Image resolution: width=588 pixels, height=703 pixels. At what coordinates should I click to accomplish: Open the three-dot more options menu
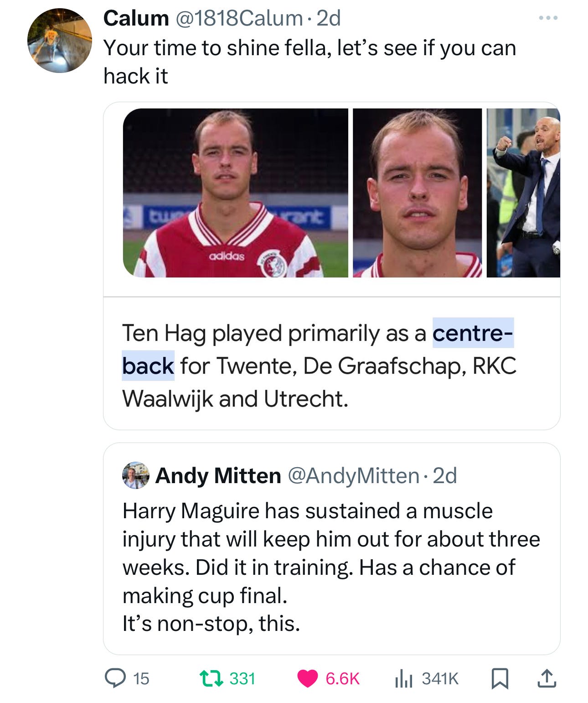548,18
